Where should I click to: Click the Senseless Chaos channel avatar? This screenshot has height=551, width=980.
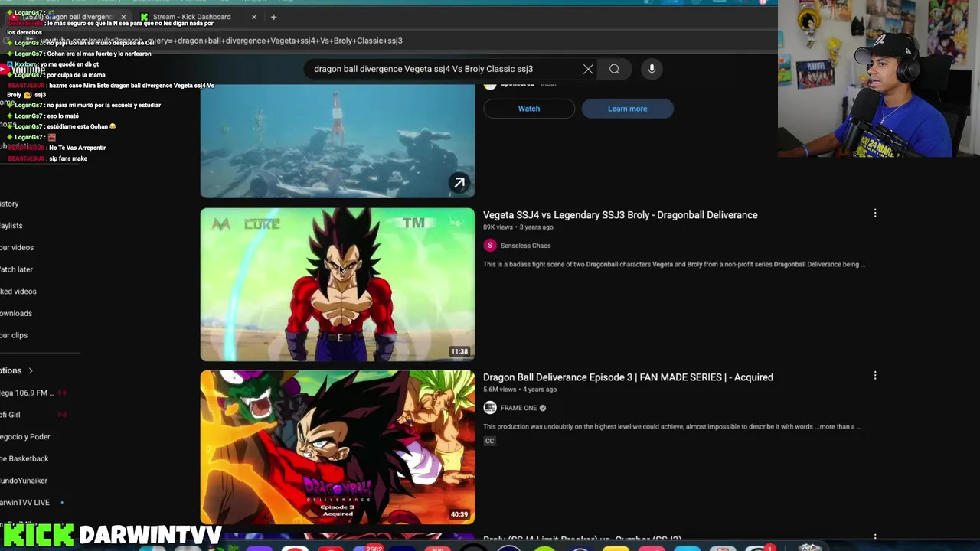(x=490, y=246)
